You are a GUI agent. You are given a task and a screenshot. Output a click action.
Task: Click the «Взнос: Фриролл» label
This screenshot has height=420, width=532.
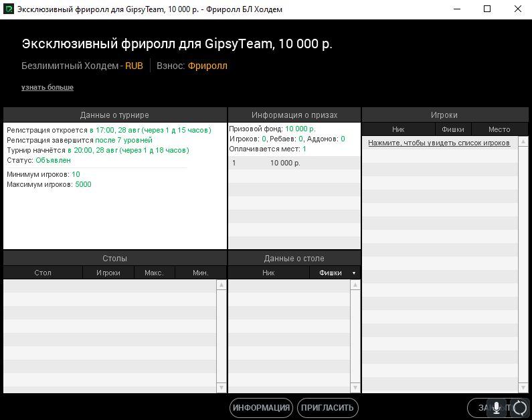tap(192, 66)
